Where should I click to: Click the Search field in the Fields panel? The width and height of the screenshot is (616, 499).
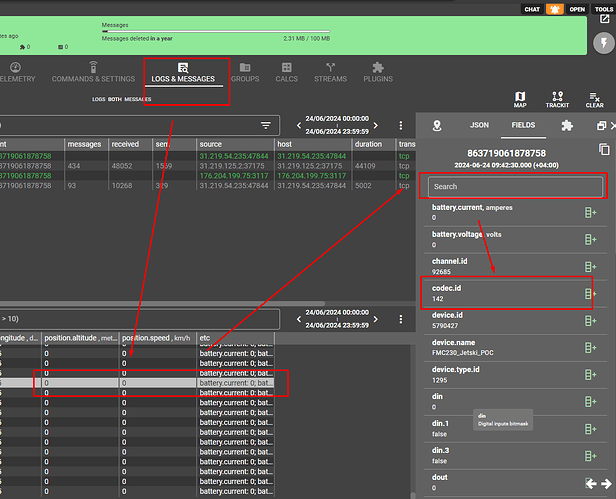[x=515, y=186]
